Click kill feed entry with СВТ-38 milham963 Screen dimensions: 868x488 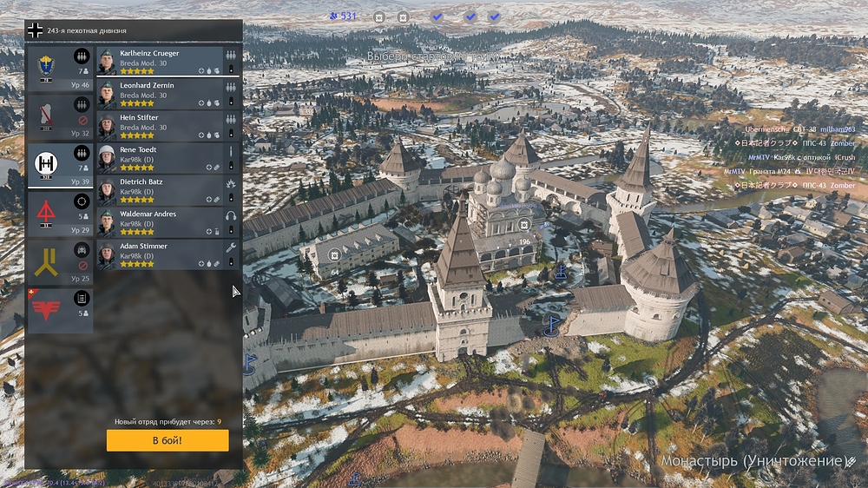point(800,129)
